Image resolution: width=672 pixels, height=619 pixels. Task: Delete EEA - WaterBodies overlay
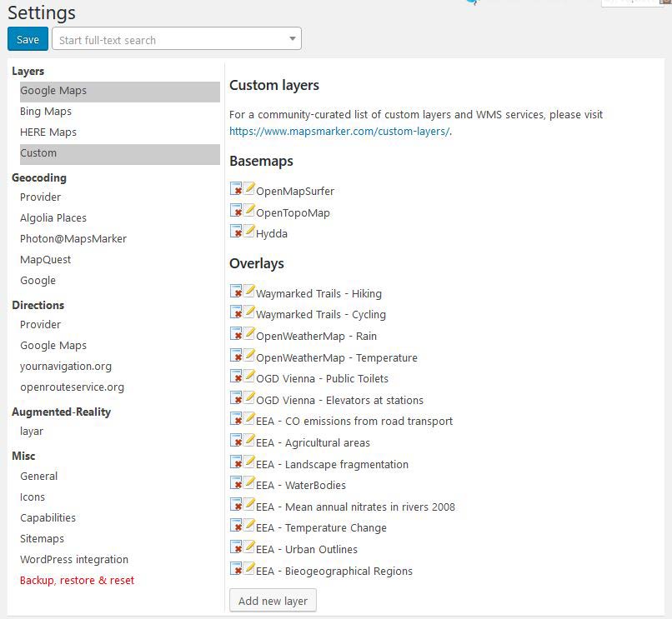pos(236,482)
